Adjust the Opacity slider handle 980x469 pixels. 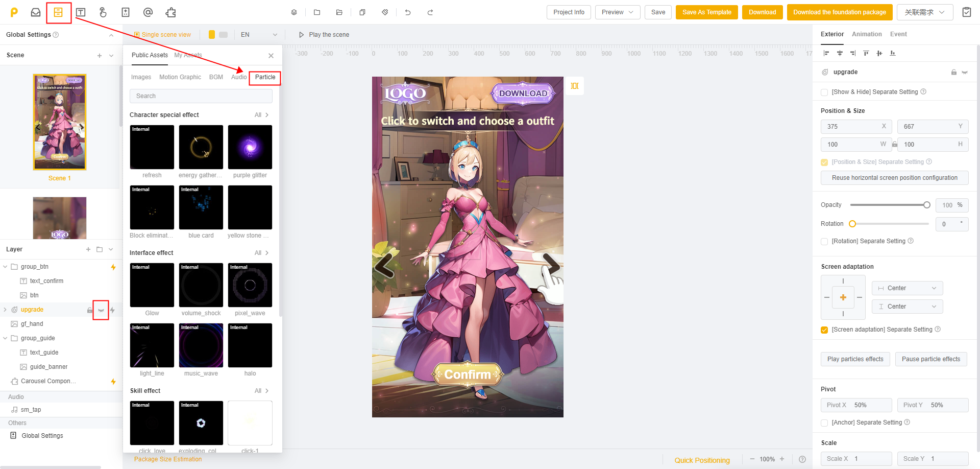tap(927, 205)
